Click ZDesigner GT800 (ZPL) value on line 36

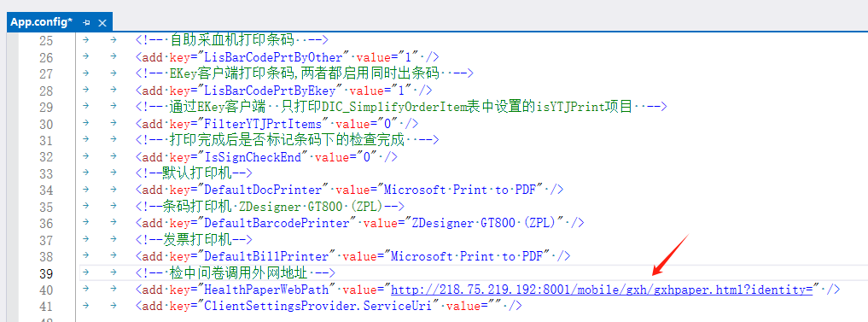tap(485, 223)
